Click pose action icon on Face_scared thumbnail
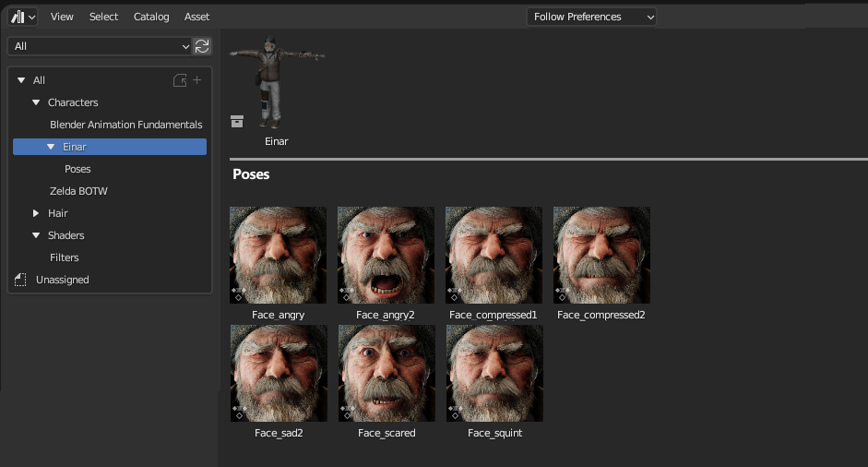 (x=347, y=412)
